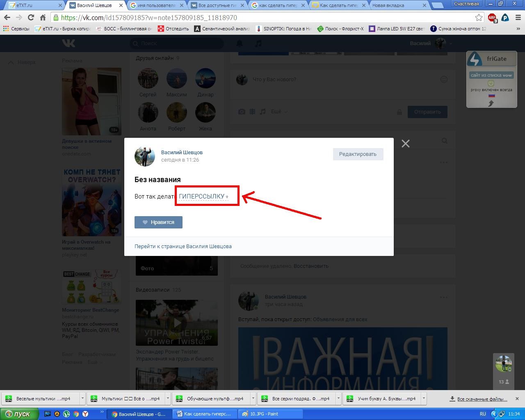This screenshot has width=525, height=420.
Task: Open Перейти к странице Василия Шевцова link
Action: click(x=183, y=247)
